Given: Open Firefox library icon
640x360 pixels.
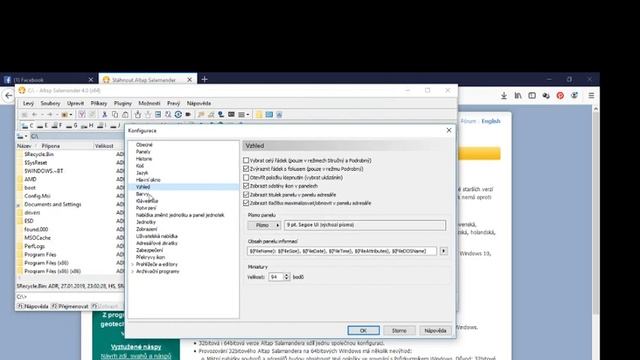Looking at the screenshot, I should tap(518, 96).
